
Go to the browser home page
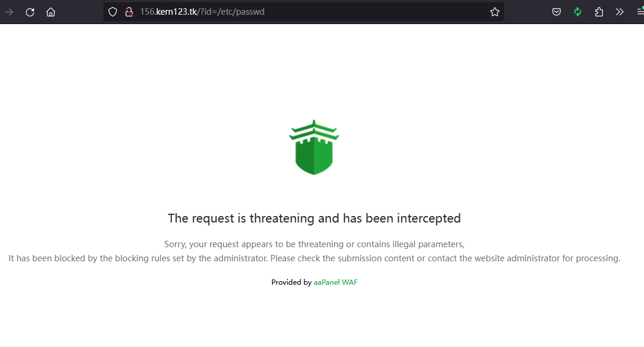pos(50,12)
